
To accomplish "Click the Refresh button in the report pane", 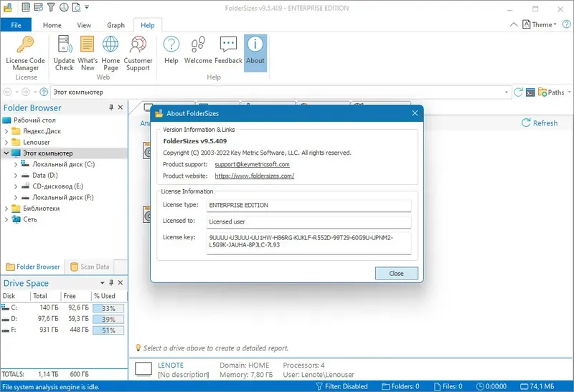I will (540, 123).
